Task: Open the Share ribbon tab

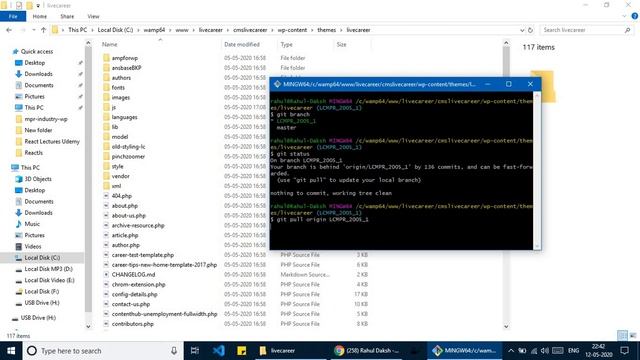Action: [x=67, y=16]
